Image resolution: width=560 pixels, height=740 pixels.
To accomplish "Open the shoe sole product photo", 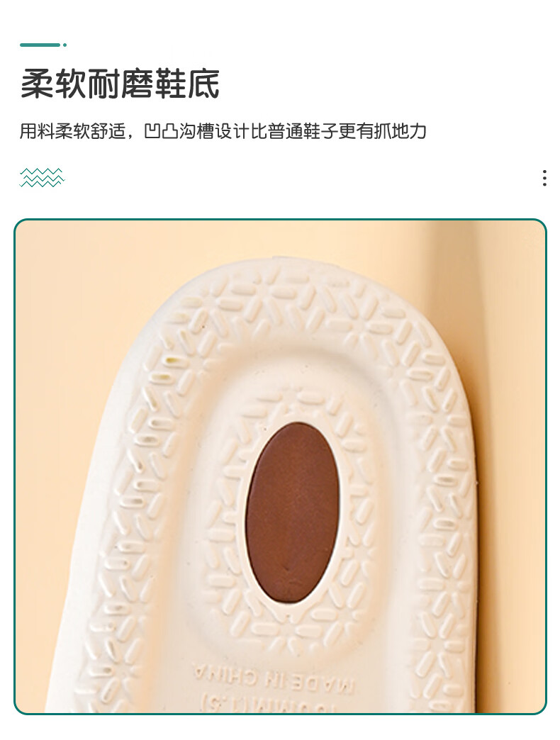I will 280,466.
